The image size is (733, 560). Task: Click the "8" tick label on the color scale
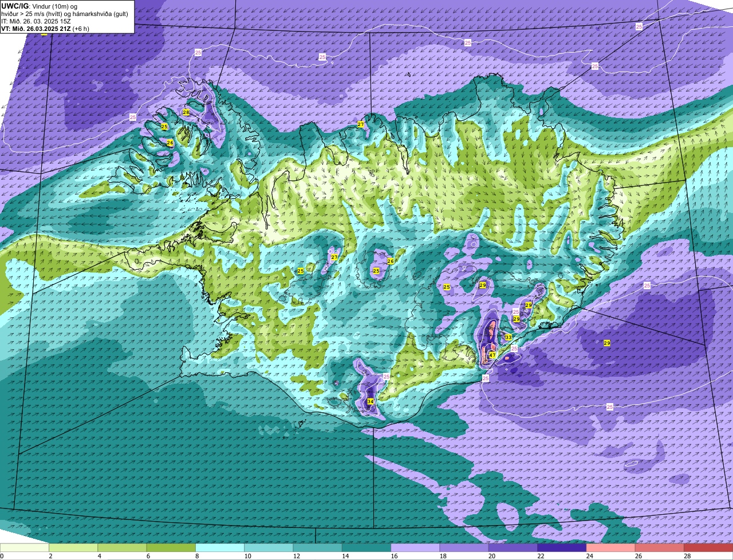[197, 556]
